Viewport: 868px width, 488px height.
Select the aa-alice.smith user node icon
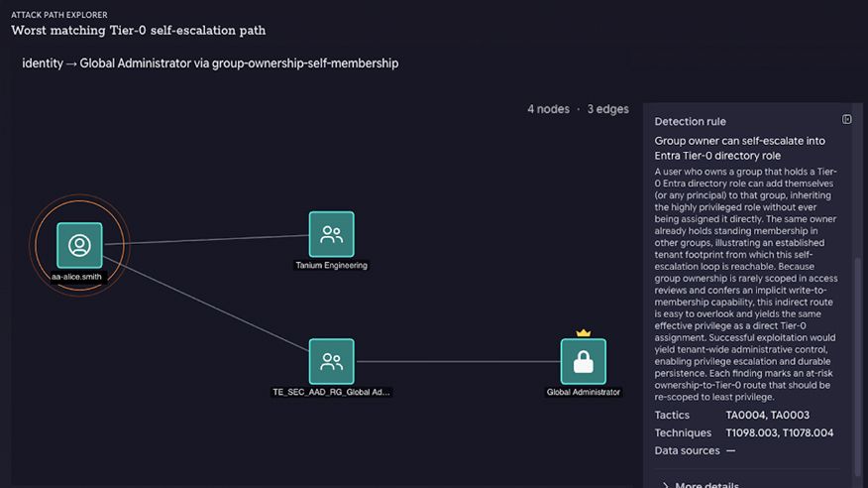[79, 245]
